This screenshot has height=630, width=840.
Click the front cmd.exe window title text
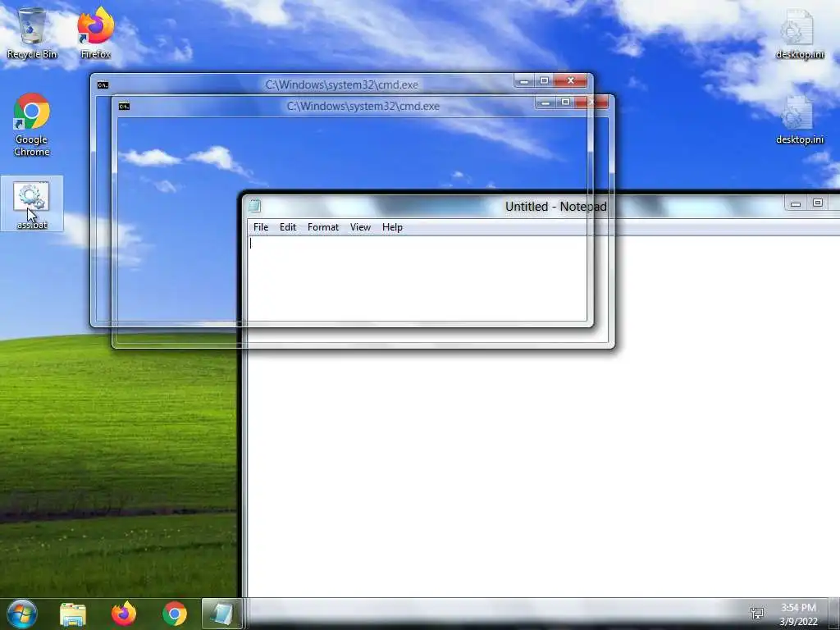click(x=363, y=106)
